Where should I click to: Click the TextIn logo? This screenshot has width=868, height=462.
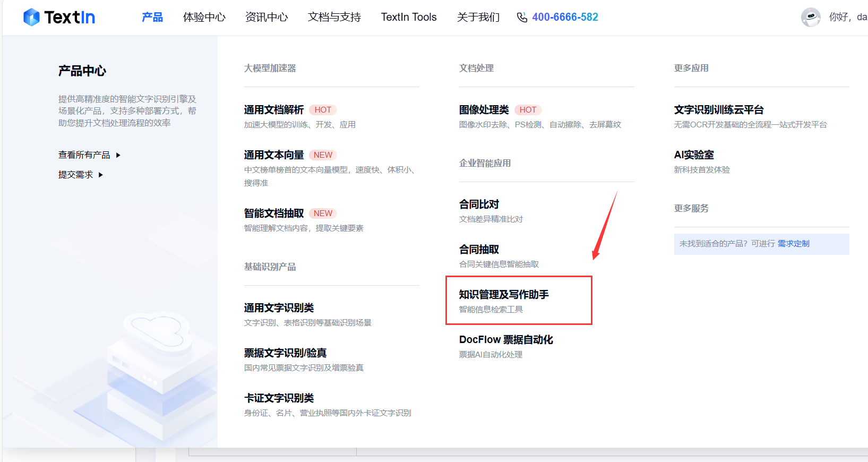click(x=59, y=17)
